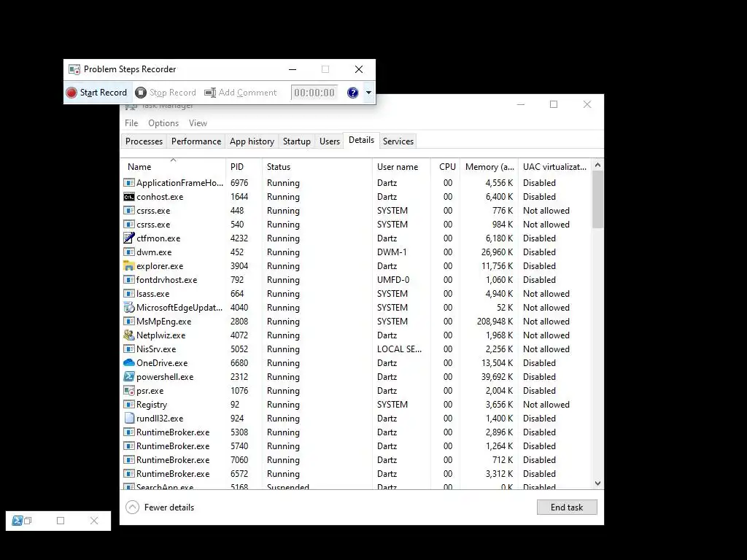Sort by the Memory column header

pyautogui.click(x=489, y=167)
